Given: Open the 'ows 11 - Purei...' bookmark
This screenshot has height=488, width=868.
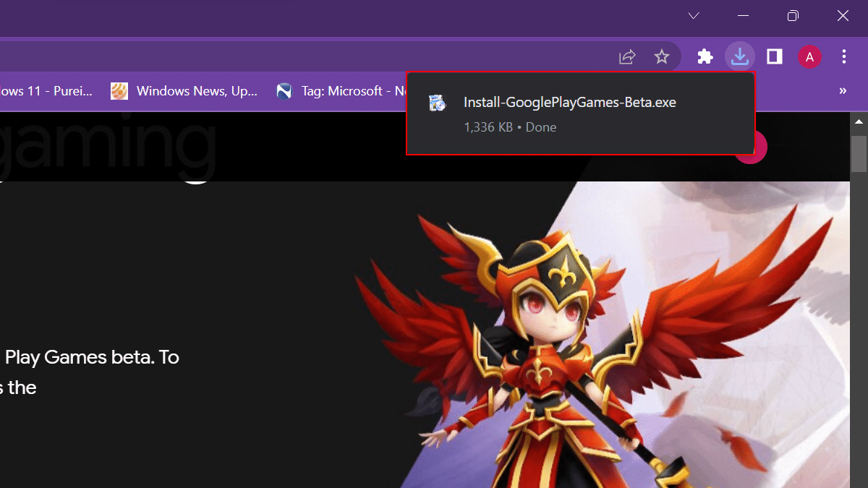Looking at the screenshot, I should tap(45, 91).
